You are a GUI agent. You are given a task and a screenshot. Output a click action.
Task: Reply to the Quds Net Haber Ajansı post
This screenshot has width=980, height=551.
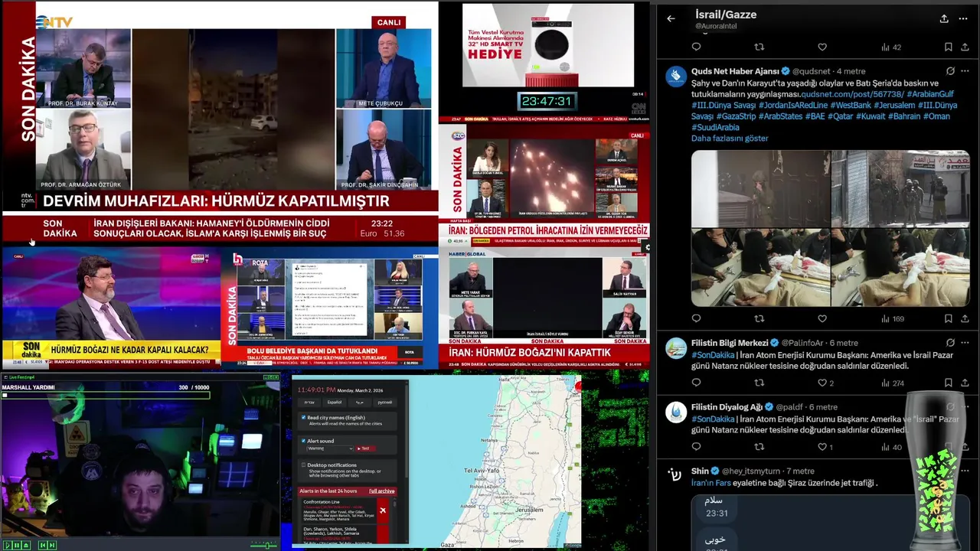pyautogui.click(x=696, y=318)
